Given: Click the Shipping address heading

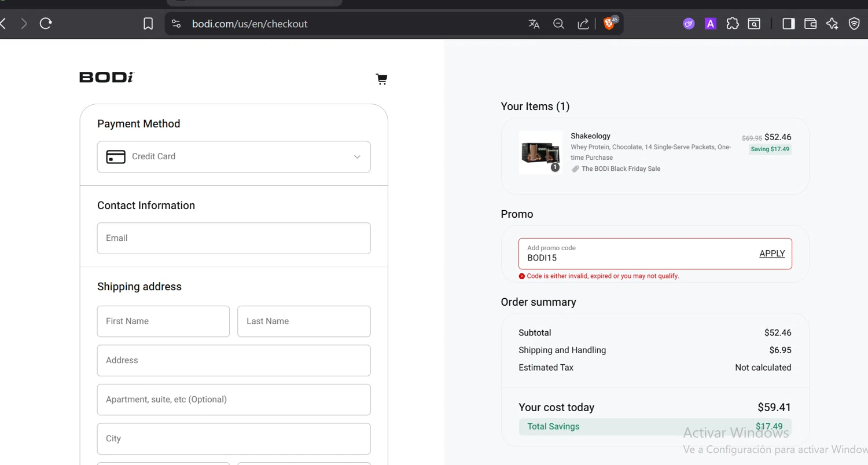Looking at the screenshot, I should point(139,287).
